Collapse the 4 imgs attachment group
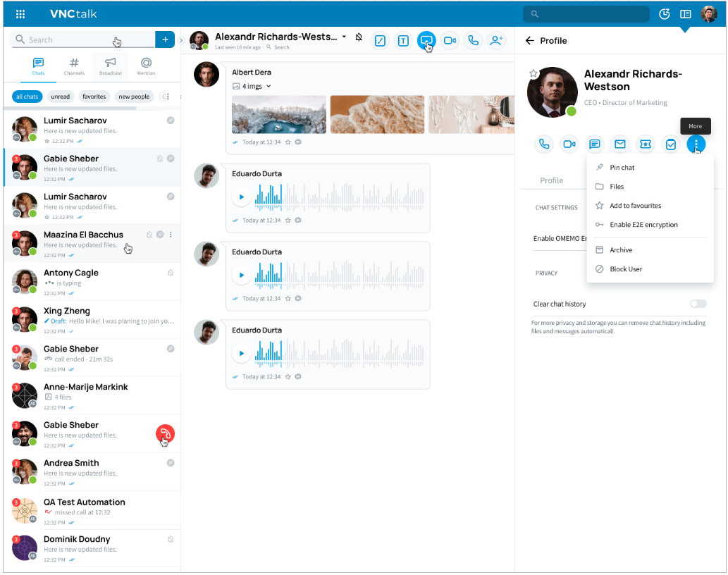Image resolution: width=728 pixels, height=575 pixels. 269,87
